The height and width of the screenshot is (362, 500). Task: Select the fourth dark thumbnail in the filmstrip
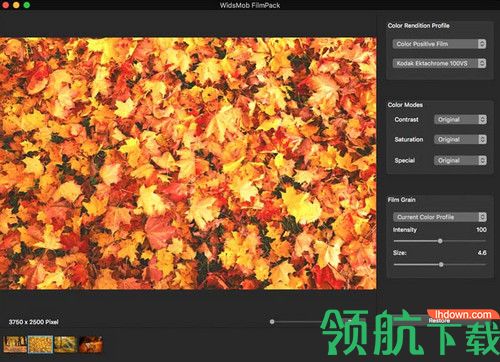point(91,344)
